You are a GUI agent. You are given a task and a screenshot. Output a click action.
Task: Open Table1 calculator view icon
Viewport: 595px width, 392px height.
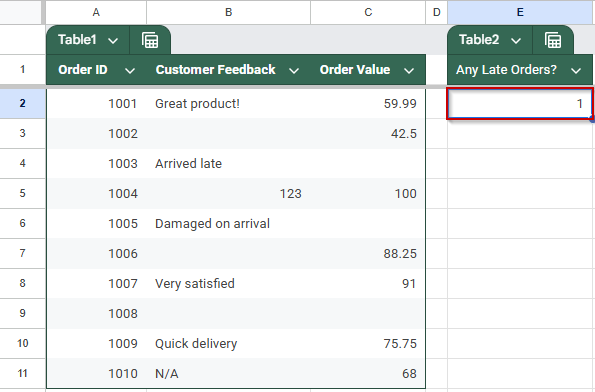150,40
